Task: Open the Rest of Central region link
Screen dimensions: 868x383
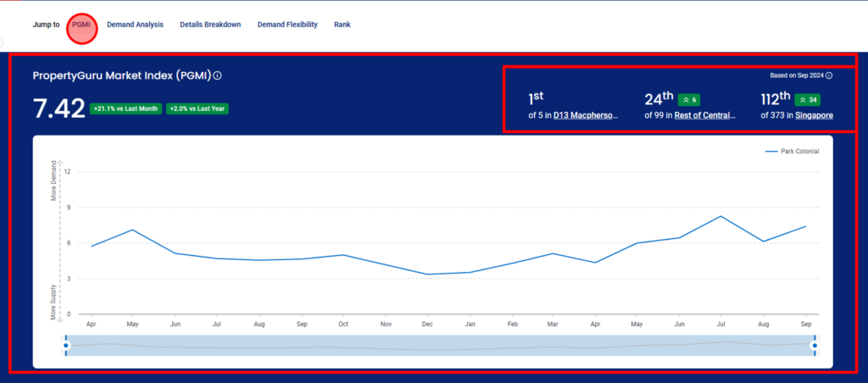Action: coord(705,116)
